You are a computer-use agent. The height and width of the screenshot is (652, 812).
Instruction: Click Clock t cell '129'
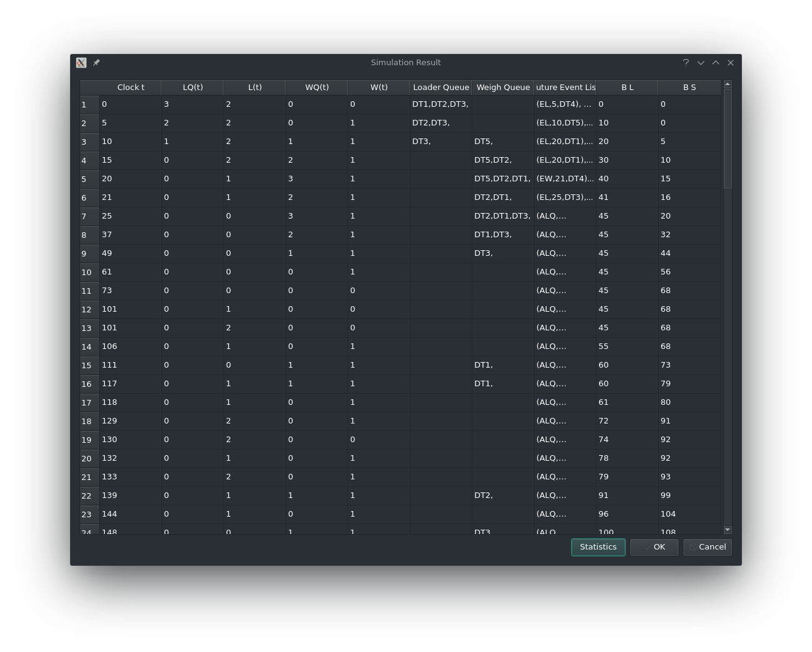(x=130, y=421)
